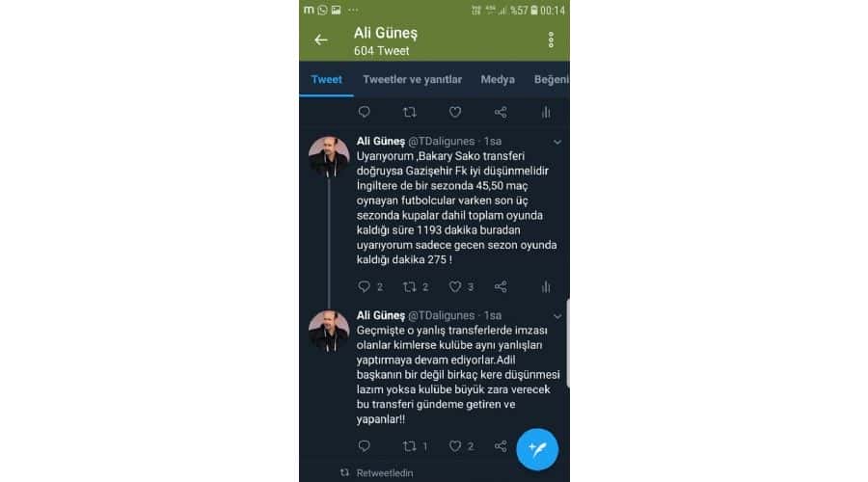
Task: Like the Bakary Sako transfer tweet
Action: click(x=455, y=286)
